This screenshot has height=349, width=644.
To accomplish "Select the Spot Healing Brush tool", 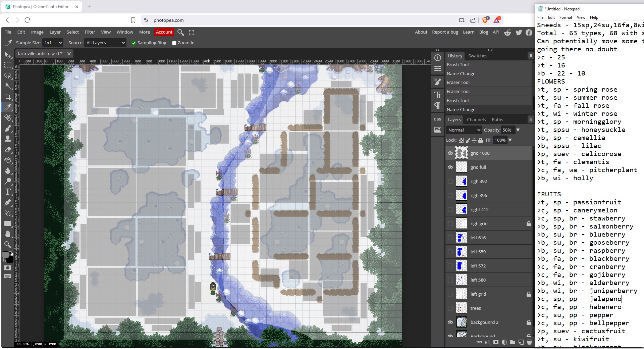I will pos(7,118).
